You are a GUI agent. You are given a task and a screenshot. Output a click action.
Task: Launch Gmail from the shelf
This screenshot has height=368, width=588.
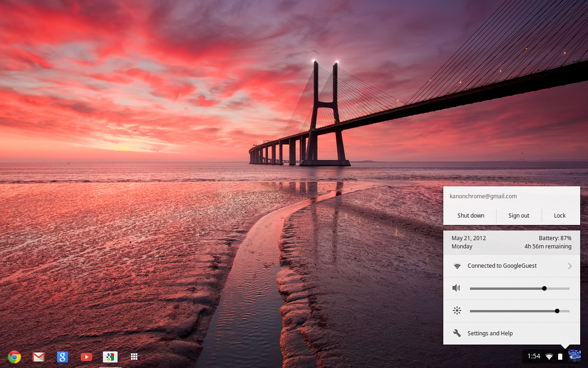click(x=39, y=356)
